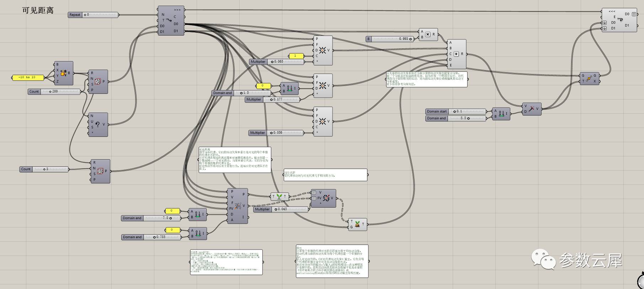Select the force component connected to Multiplier 0.056

(x=323, y=122)
